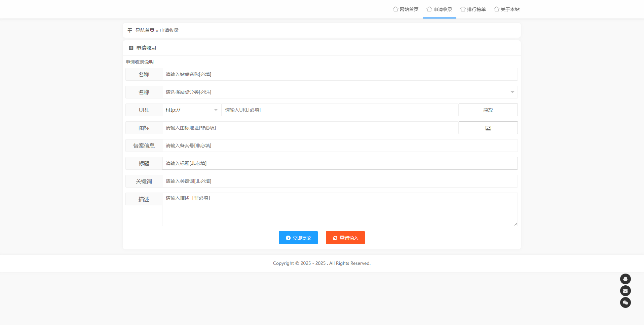This screenshot has width=644, height=325.
Task: Click the 申请收录 breadcrumb text
Action: (169, 30)
